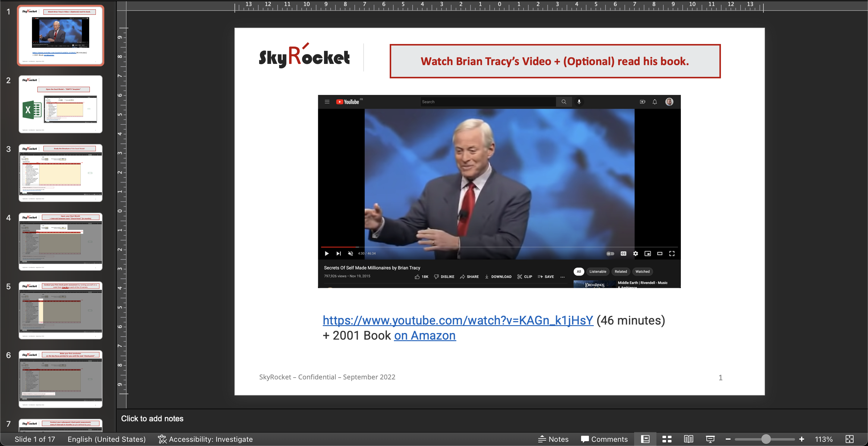Click the slide footer 'SkyRocket – Confidential' text
This screenshot has width=868, height=446.
[327, 377]
